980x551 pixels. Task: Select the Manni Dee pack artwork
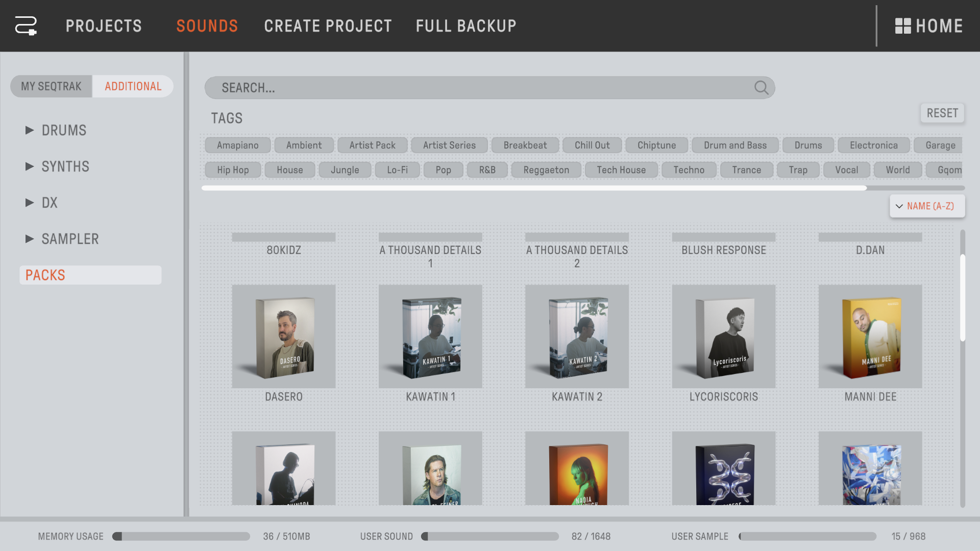tap(870, 337)
